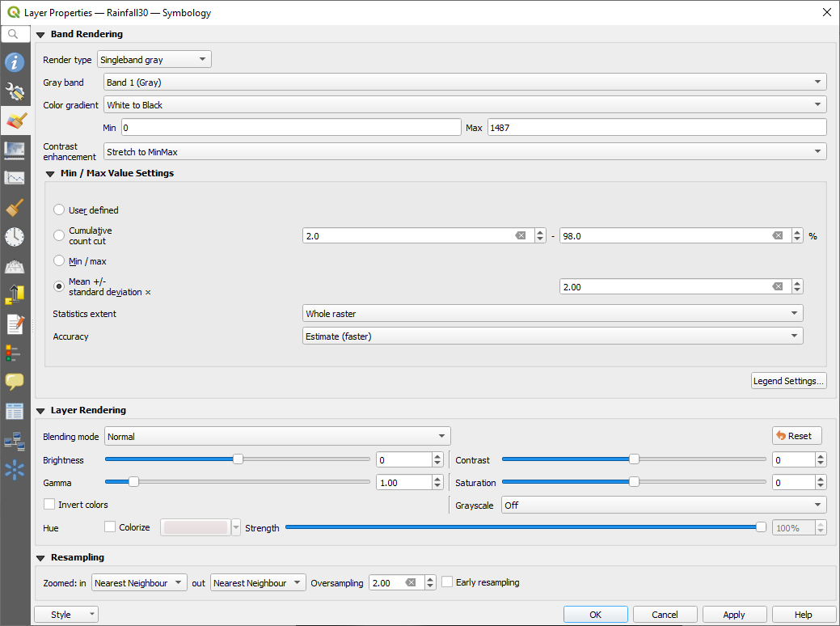Open the Pyramids panel icon
The image size is (840, 626).
[x=15, y=266]
